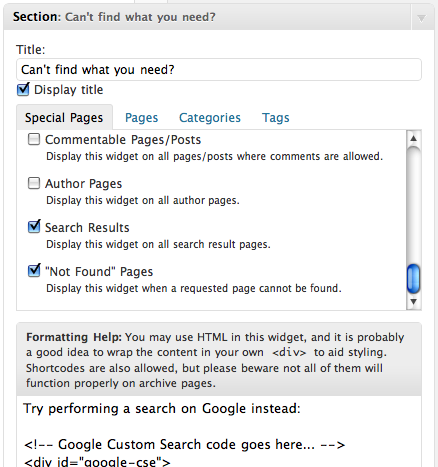
Task: Click inside the widget content text area
Action: coord(219,431)
